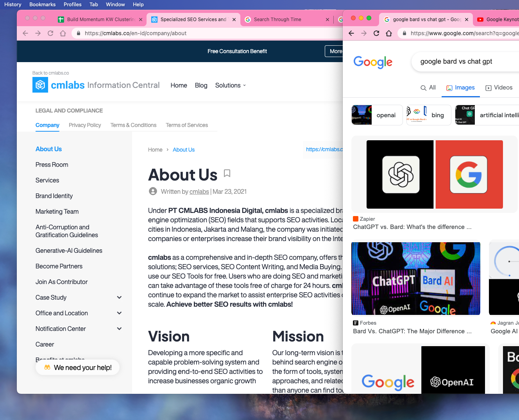Open Press Room sidebar link

pyautogui.click(x=52, y=164)
